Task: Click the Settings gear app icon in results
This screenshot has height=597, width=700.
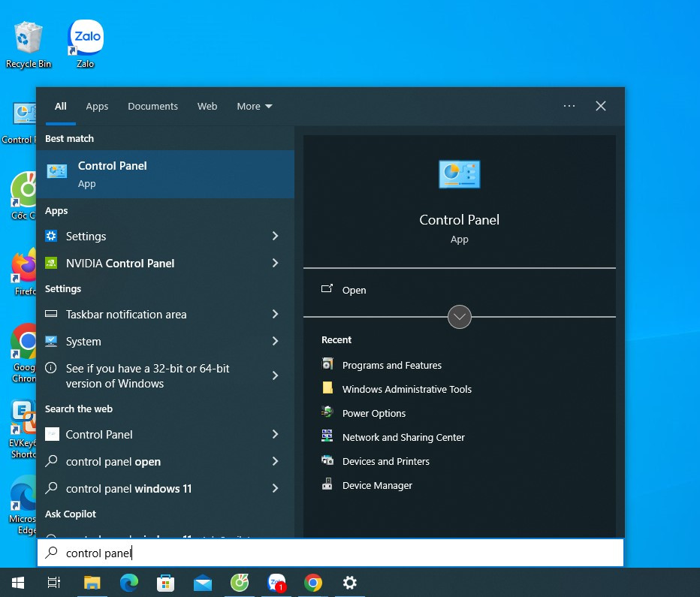Action: point(51,236)
